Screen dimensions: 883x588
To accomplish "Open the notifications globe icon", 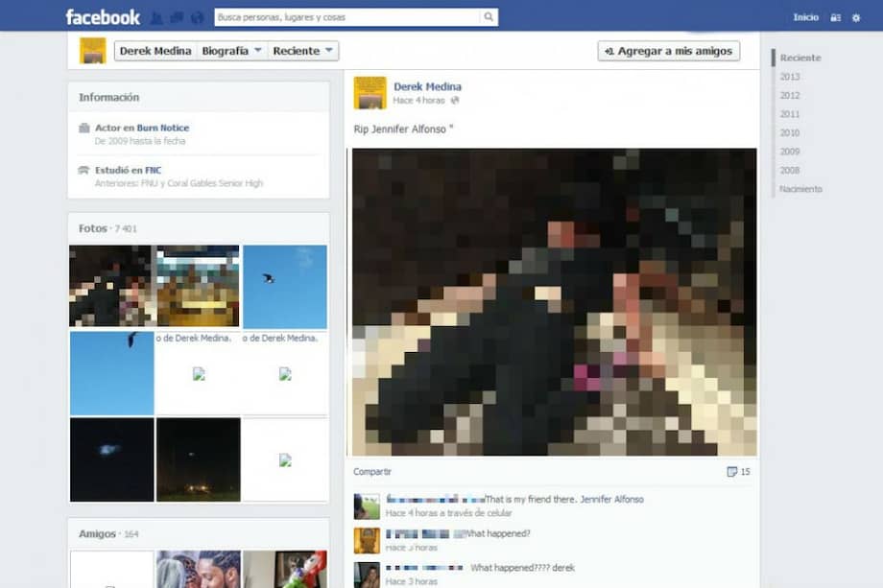I will pos(197,18).
